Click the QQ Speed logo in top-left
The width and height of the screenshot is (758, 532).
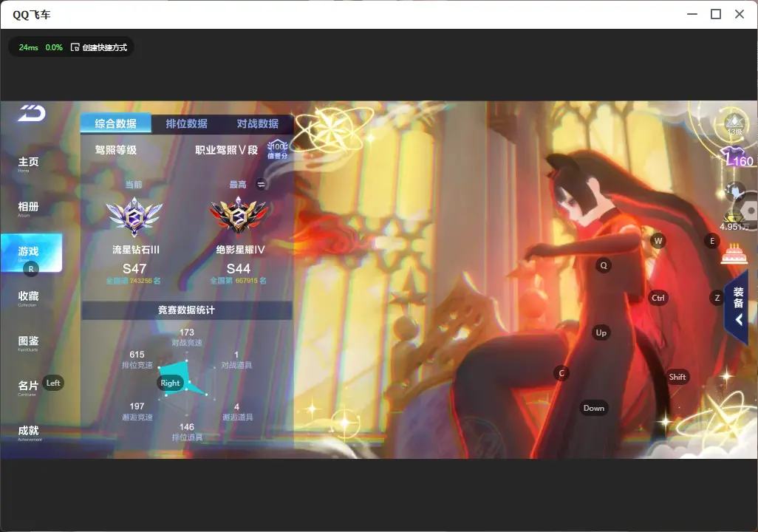[32, 113]
